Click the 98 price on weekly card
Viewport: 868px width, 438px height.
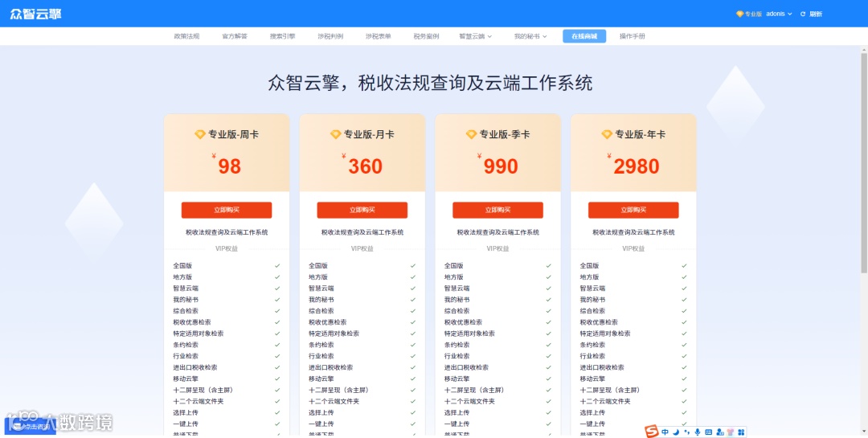[x=229, y=166]
